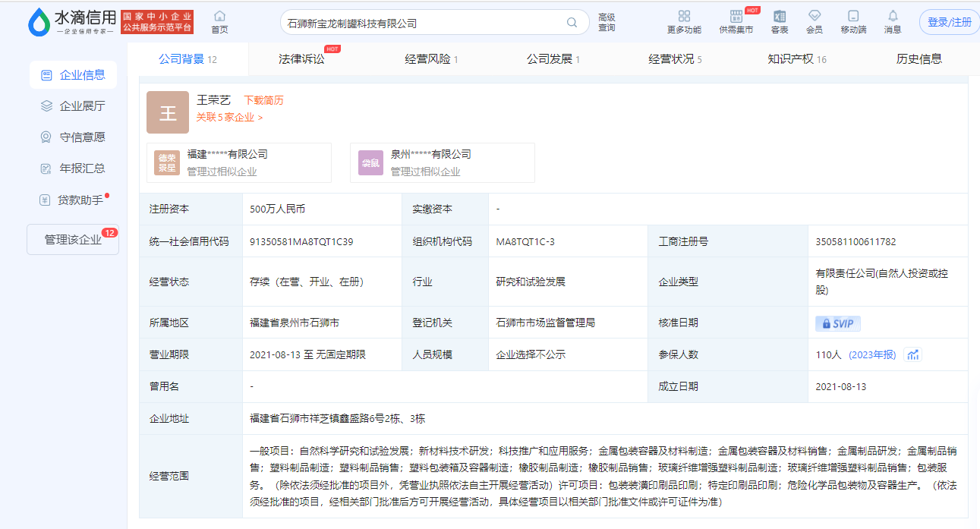The height and width of the screenshot is (529, 980).
Task: Click 成立日期 value 2021-08-13
Action: (x=841, y=387)
